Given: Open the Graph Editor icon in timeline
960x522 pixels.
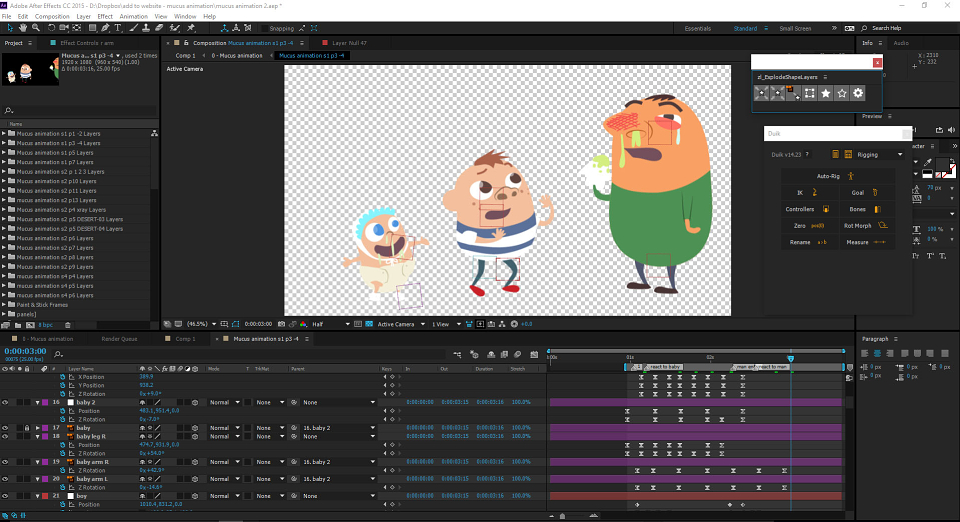Looking at the screenshot, I should coord(534,354).
